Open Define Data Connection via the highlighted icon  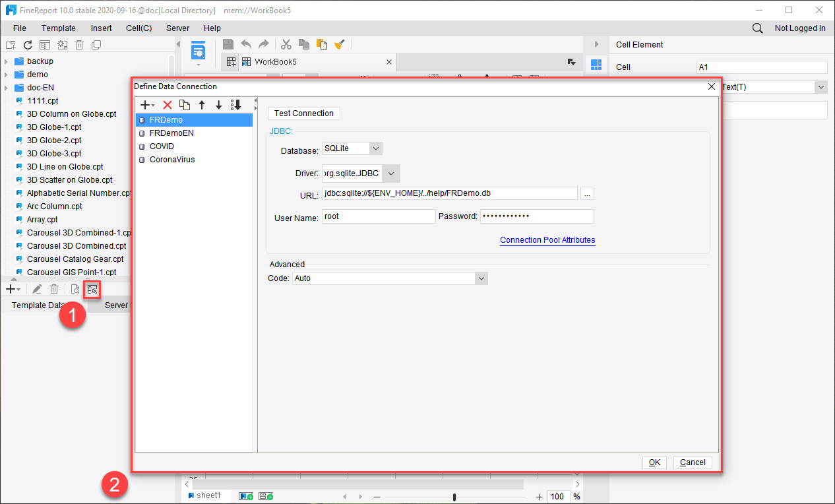pos(92,288)
